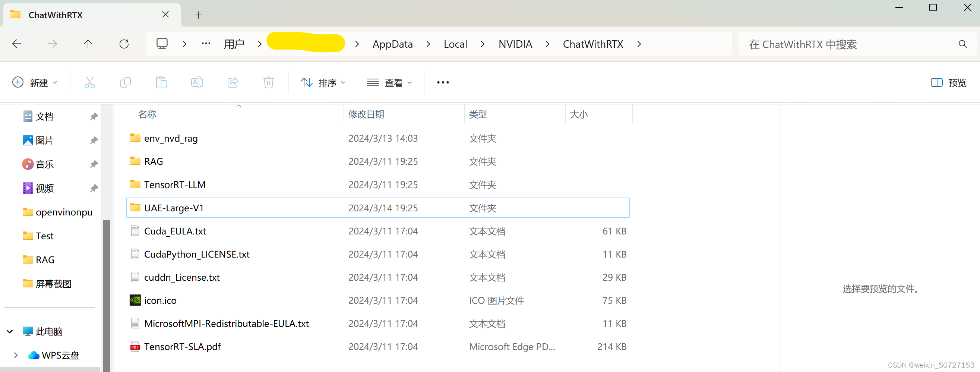Navigate to 用户 in address bar
The height and width of the screenshot is (372, 980).
(234, 44)
